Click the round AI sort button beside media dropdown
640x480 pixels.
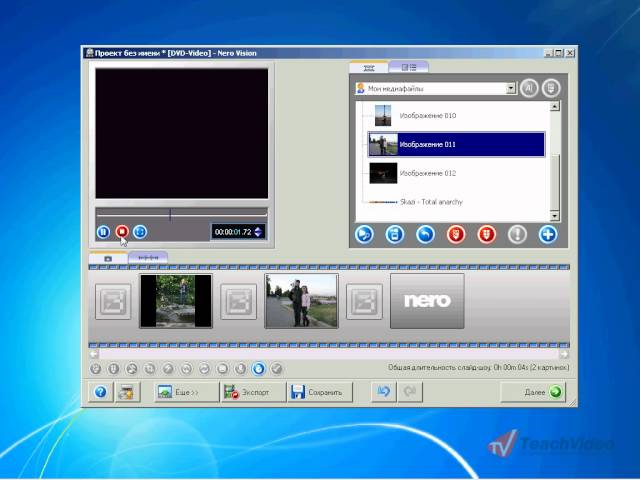click(529, 88)
